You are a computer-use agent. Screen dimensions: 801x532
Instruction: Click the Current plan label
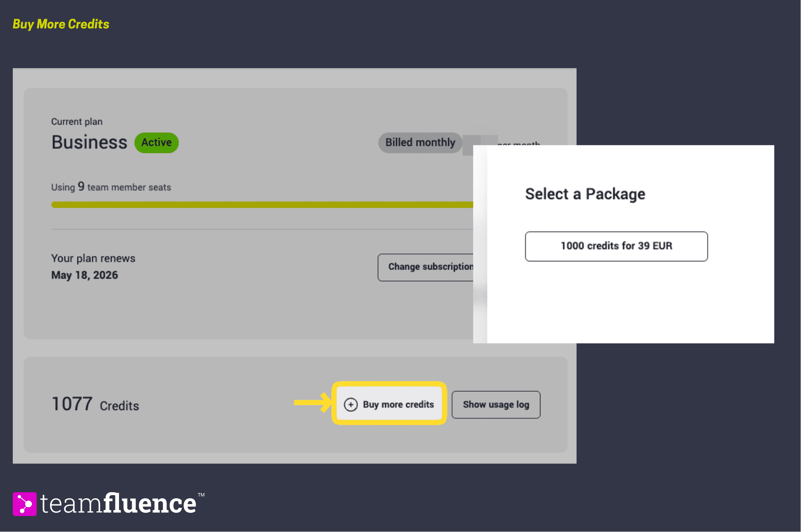tap(77, 122)
